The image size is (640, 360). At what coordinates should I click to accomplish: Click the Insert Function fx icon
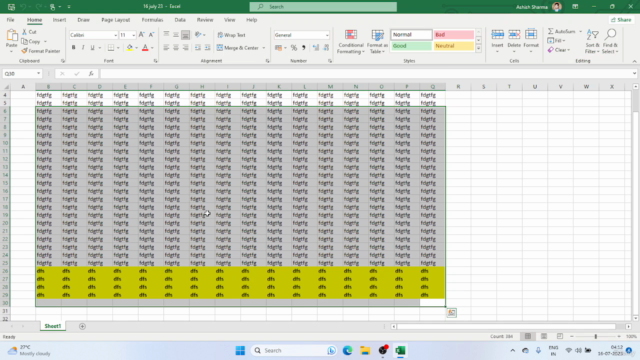(91, 74)
